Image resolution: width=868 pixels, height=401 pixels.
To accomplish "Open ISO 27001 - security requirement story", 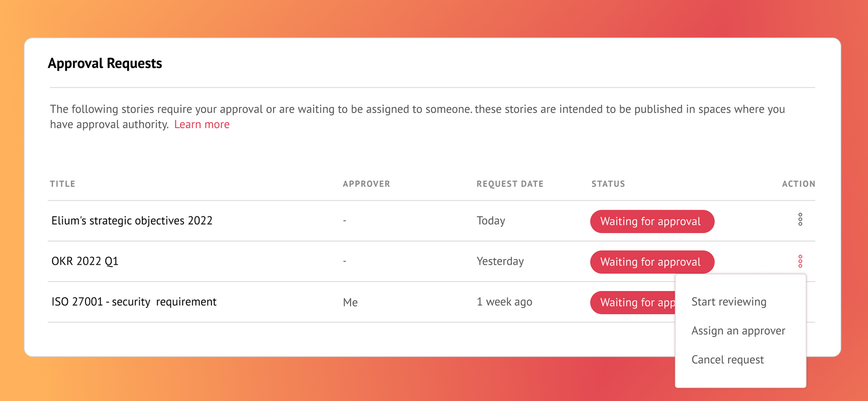I will pyautogui.click(x=134, y=302).
